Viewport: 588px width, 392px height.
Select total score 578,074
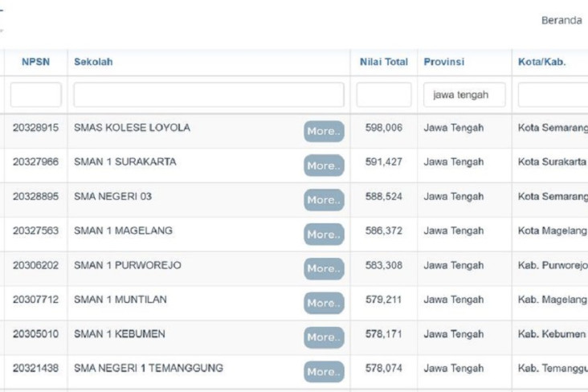[384, 368]
